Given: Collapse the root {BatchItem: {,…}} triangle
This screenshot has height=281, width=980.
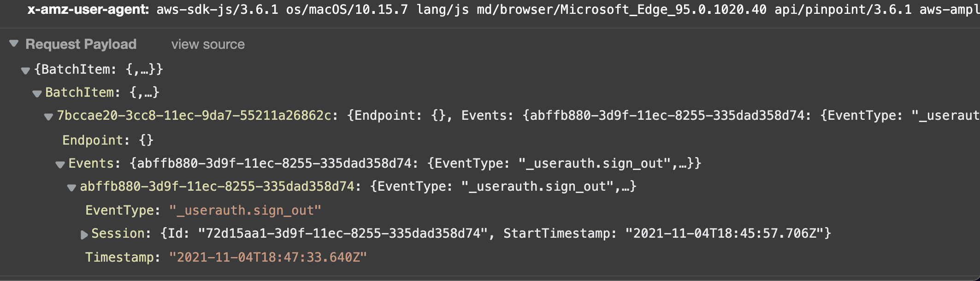Looking at the screenshot, I should point(25,70).
